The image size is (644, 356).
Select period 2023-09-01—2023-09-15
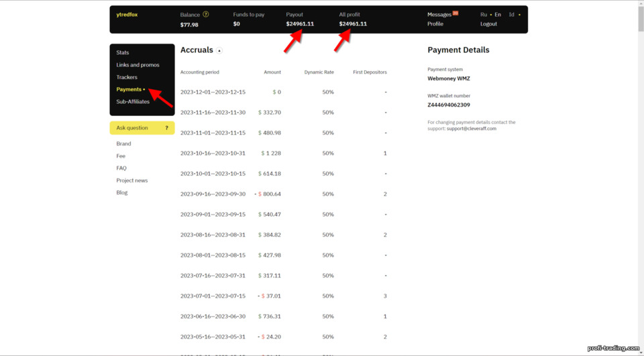click(213, 215)
